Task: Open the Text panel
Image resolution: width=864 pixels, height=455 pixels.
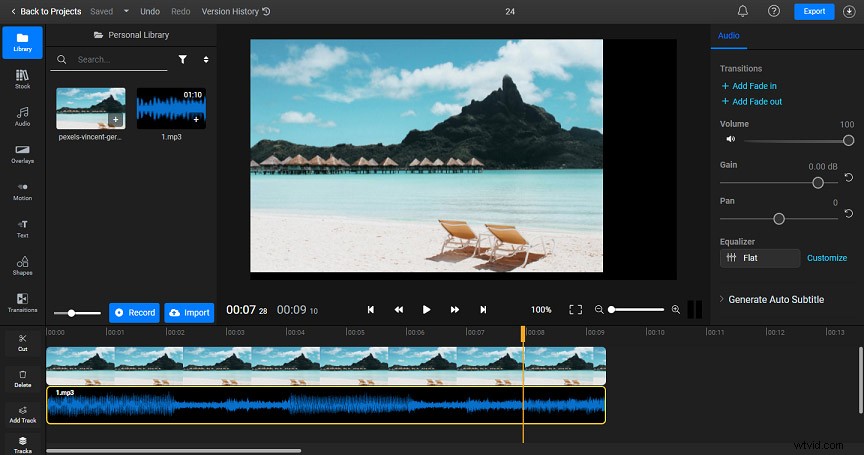Action: point(23,228)
